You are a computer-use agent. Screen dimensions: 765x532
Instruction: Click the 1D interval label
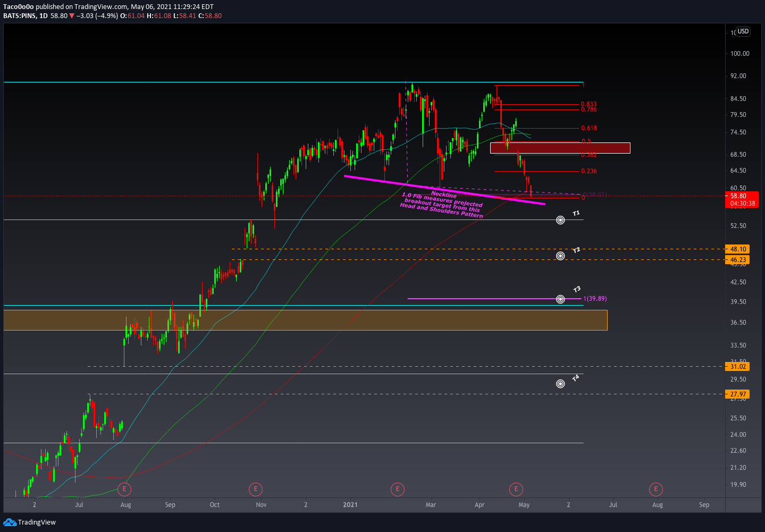click(44, 16)
